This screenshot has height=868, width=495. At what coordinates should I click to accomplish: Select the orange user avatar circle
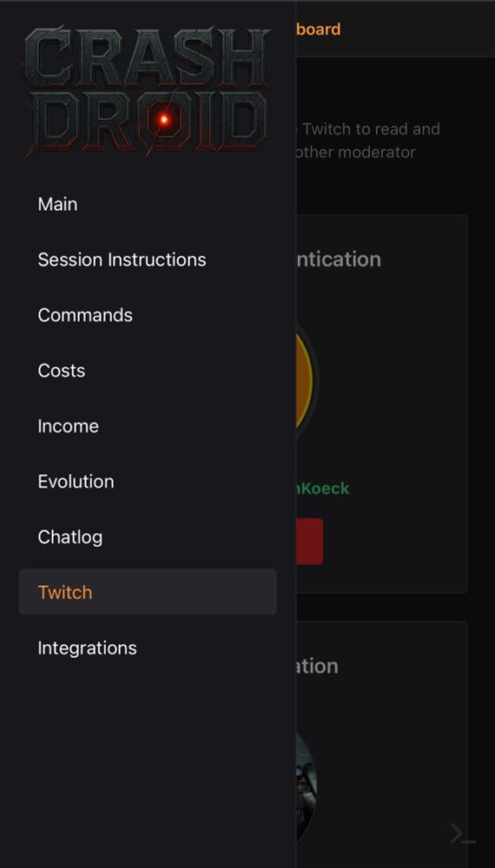(307, 381)
